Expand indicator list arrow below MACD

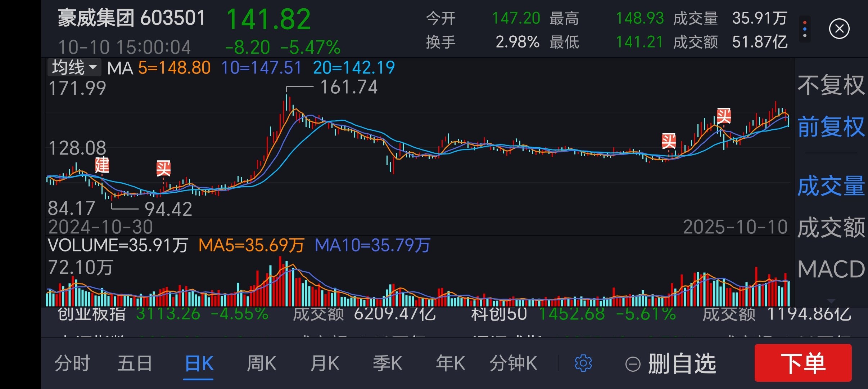(x=831, y=301)
